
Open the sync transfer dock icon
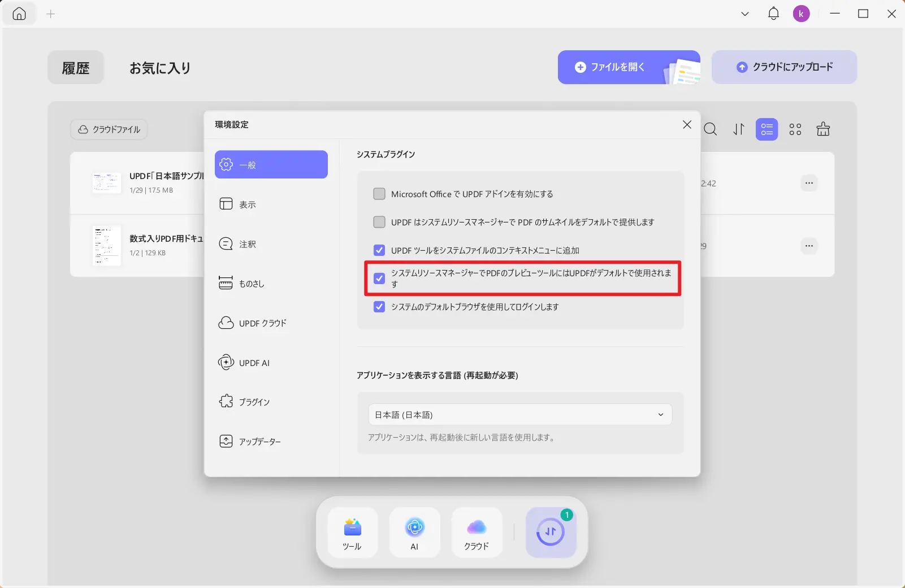551,532
